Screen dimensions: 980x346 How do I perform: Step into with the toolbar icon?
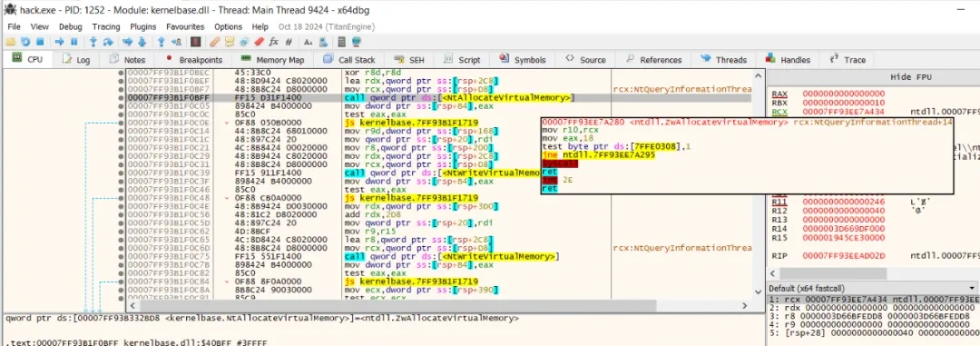point(93,42)
